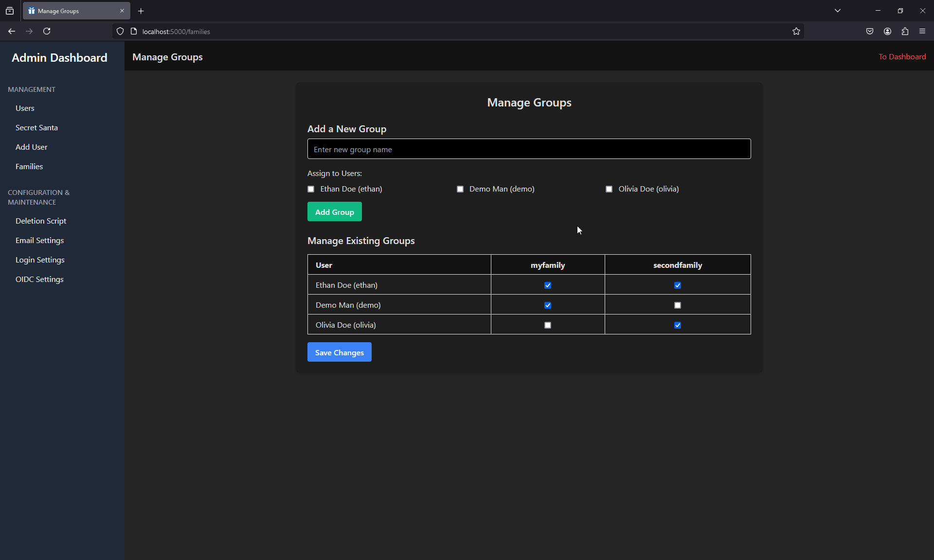Screen dimensions: 934x560
Task: Check Ethan Doe under Assign to Users
Action: tap(311, 189)
